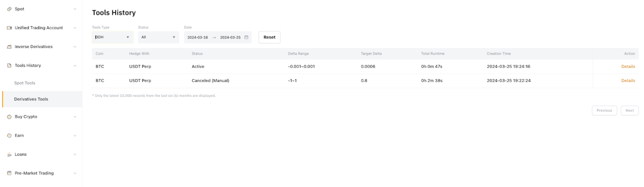Screen dimensions: 644x187
Task: Select Spot Tools submenu item
Action: pyautogui.click(x=25, y=83)
